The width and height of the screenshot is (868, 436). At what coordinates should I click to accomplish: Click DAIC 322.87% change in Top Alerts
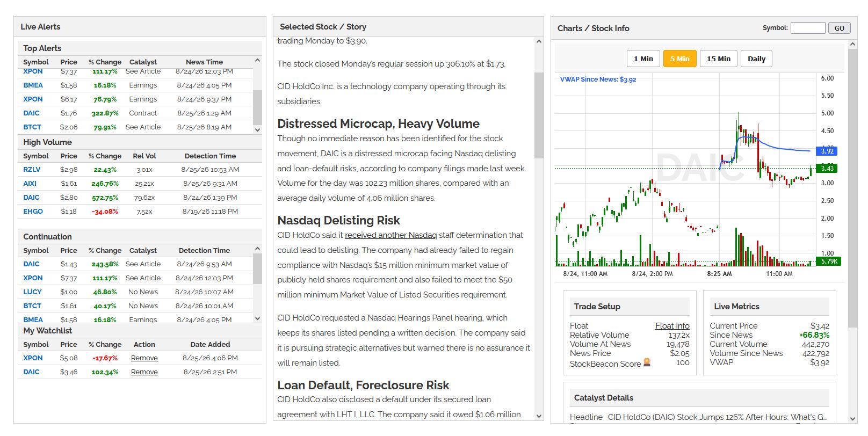pyautogui.click(x=105, y=113)
